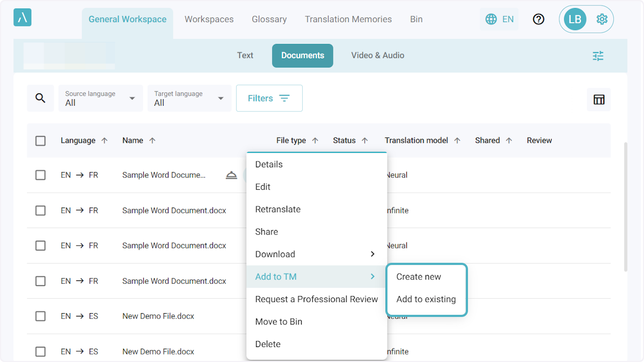Check the first EN to FR row
Image resolution: width=644 pixels, height=362 pixels.
coord(41,175)
